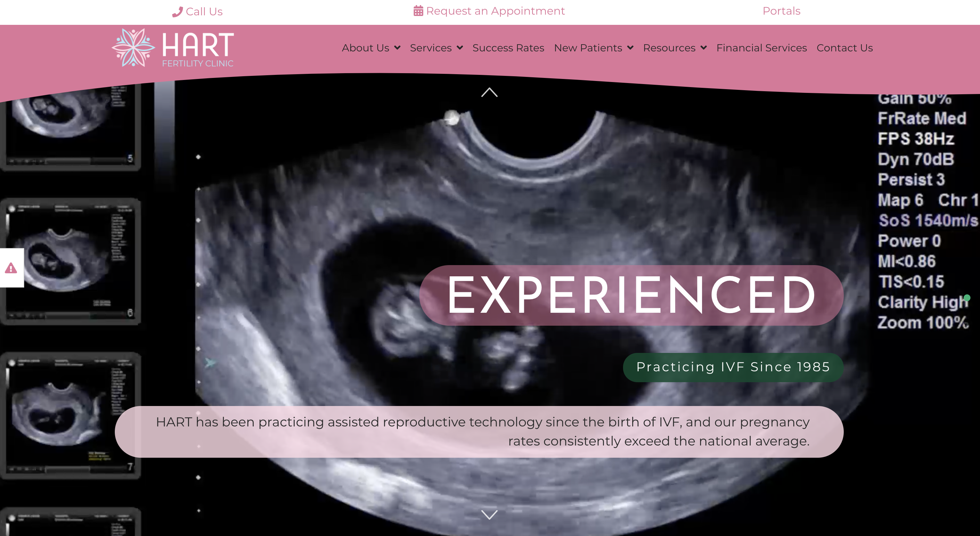The height and width of the screenshot is (536, 980).
Task: Click the Call Us link
Action: click(x=204, y=12)
